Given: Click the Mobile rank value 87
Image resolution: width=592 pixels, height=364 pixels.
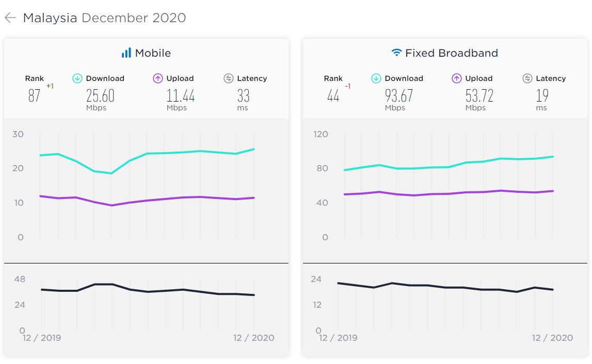Looking at the screenshot, I should [34, 96].
